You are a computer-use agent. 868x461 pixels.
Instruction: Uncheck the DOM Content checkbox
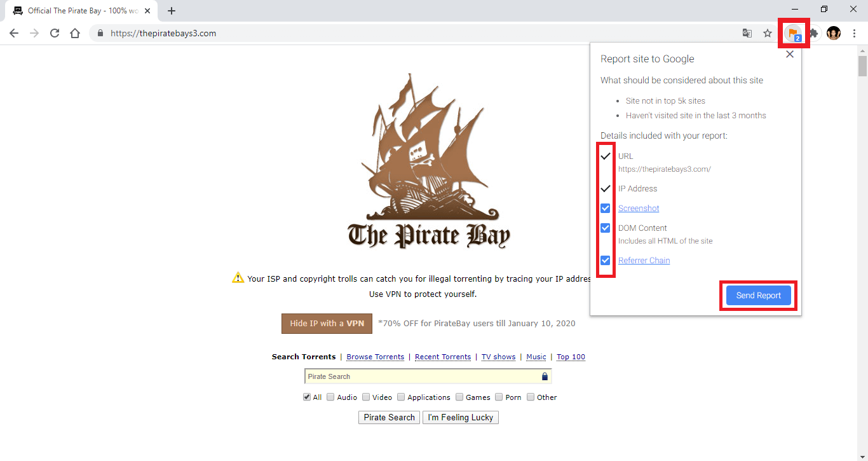(x=606, y=228)
